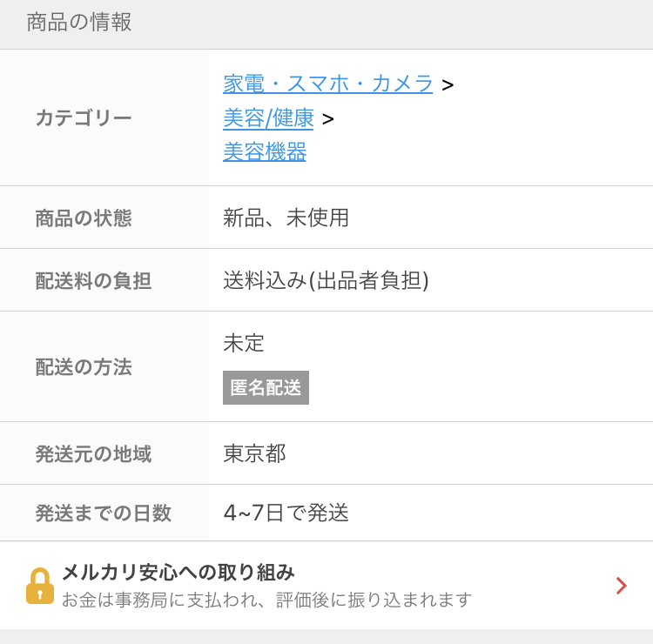The image size is (653, 644).
Task: Click the 匿名配送 badge
Action: 266,387
